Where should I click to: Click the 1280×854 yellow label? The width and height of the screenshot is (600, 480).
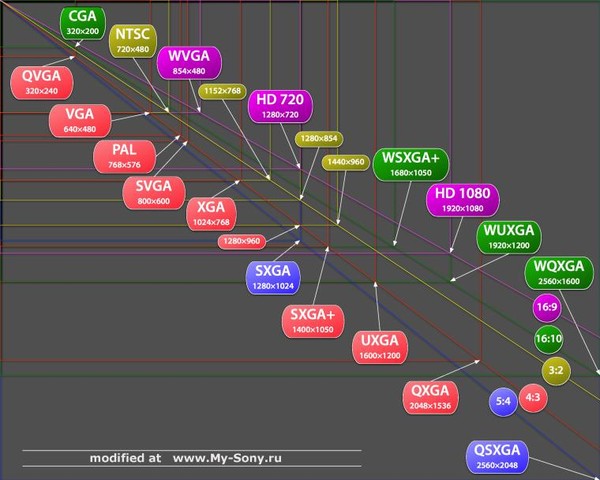pyautogui.click(x=319, y=139)
